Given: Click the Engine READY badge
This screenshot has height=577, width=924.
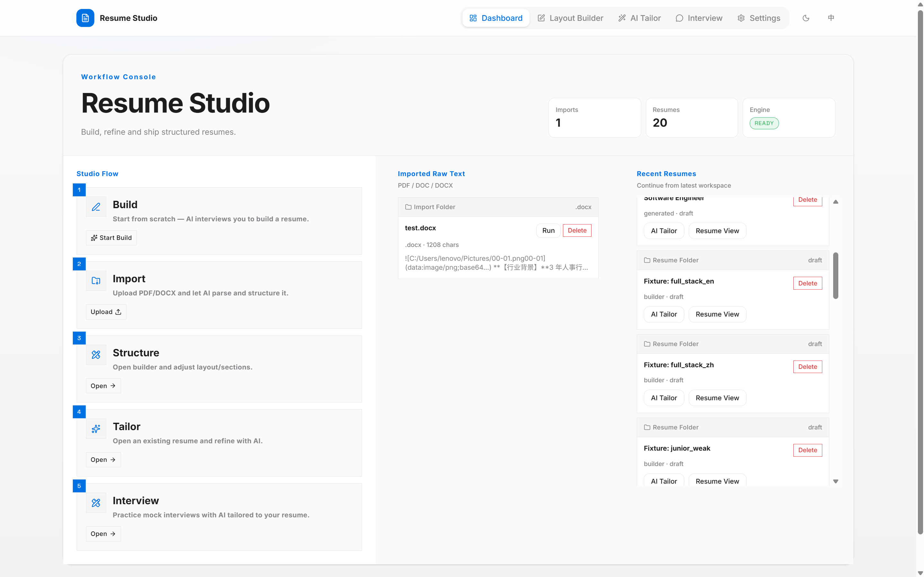Looking at the screenshot, I should click(764, 123).
